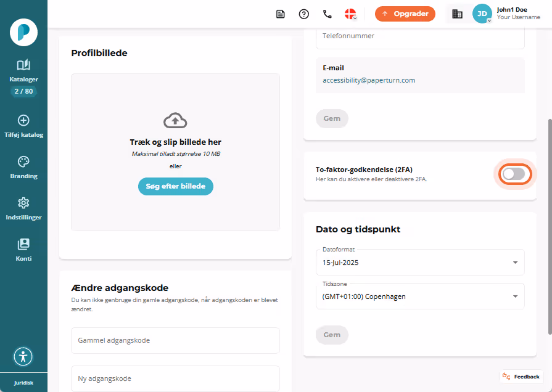Screen dimensions: 552x392
Task: Open the JD user avatar menu
Action: (482, 14)
